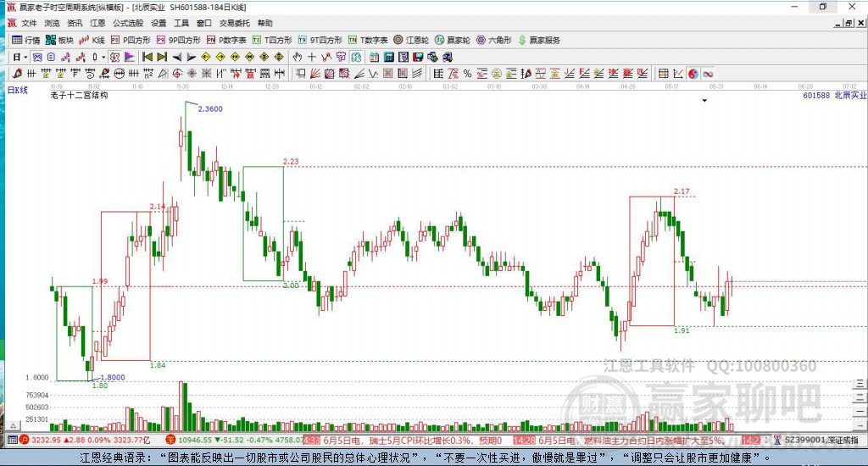This screenshot has height=466, width=868.
Task: Click the grid icon at the status bar start
Action: point(12,441)
